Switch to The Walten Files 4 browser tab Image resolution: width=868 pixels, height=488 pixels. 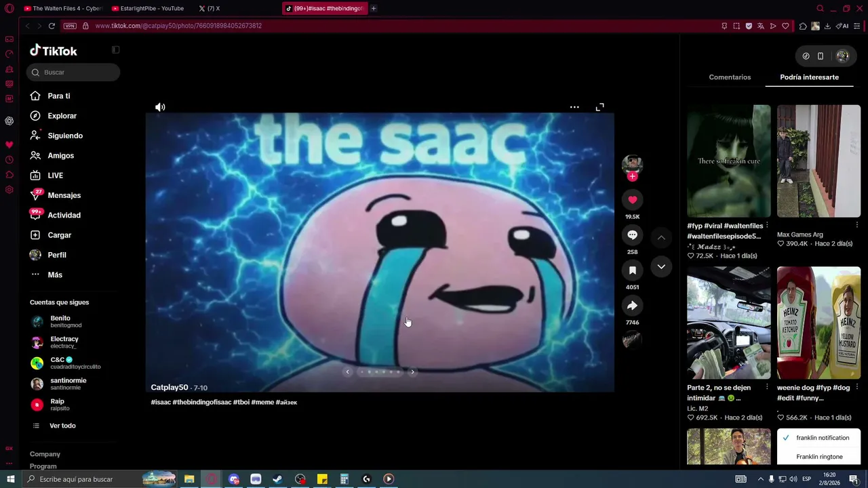tap(62, 8)
